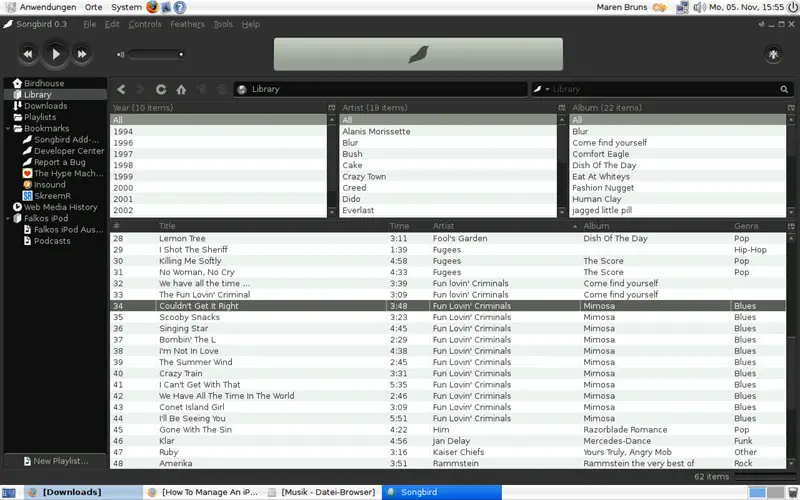Image resolution: width=800 pixels, height=500 pixels.
Task: Click the search magnifier icon
Action: click(784, 89)
